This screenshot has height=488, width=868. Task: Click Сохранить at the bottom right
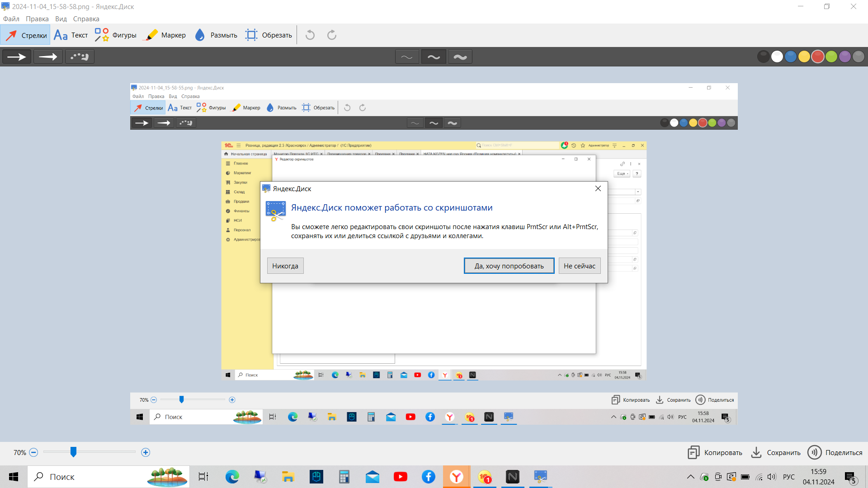coord(776,452)
